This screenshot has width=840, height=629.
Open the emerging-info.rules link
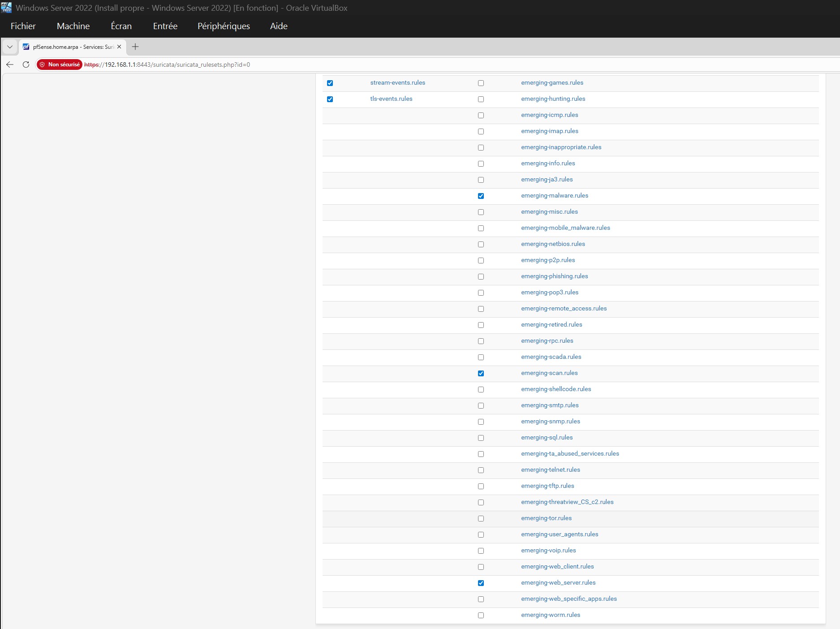(x=548, y=163)
